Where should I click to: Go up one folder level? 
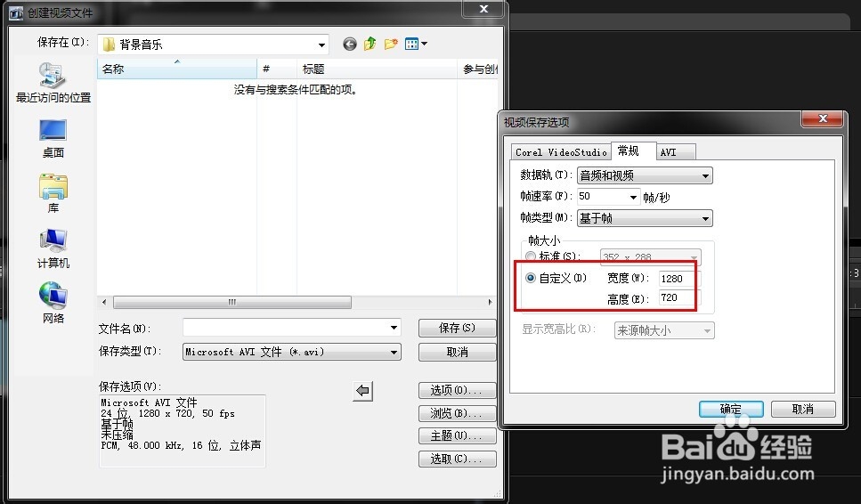pos(370,44)
